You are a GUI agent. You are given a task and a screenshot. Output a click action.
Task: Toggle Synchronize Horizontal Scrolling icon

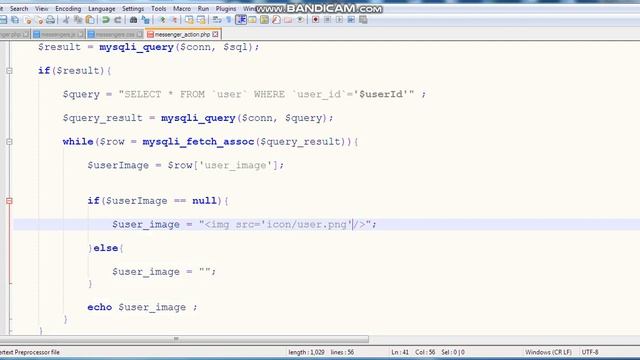[201, 20]
